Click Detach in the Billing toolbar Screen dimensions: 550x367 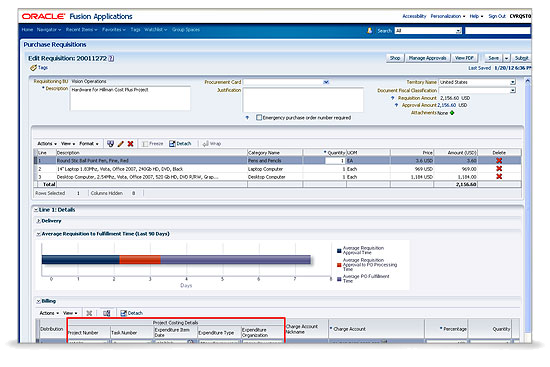[x=131, y=313]
